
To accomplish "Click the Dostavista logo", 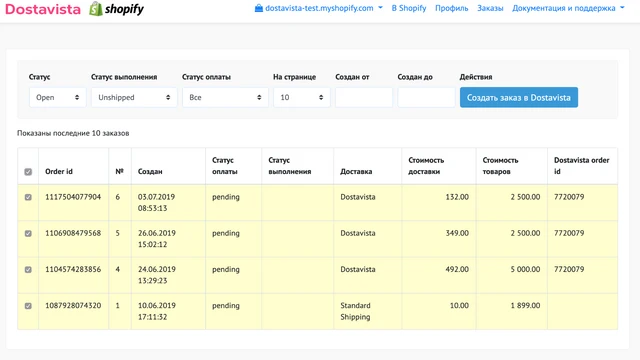I will [x=43, y=9].
